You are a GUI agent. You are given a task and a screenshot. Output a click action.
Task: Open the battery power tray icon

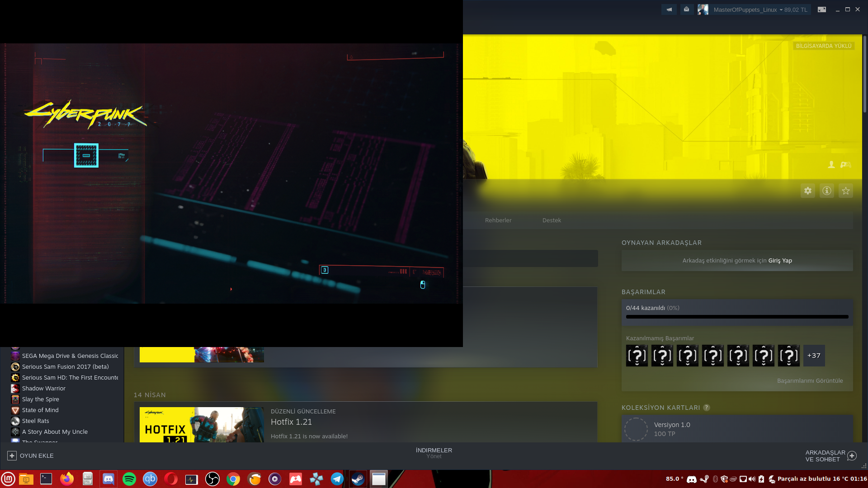pyautogui.click(x=761, y=479)
